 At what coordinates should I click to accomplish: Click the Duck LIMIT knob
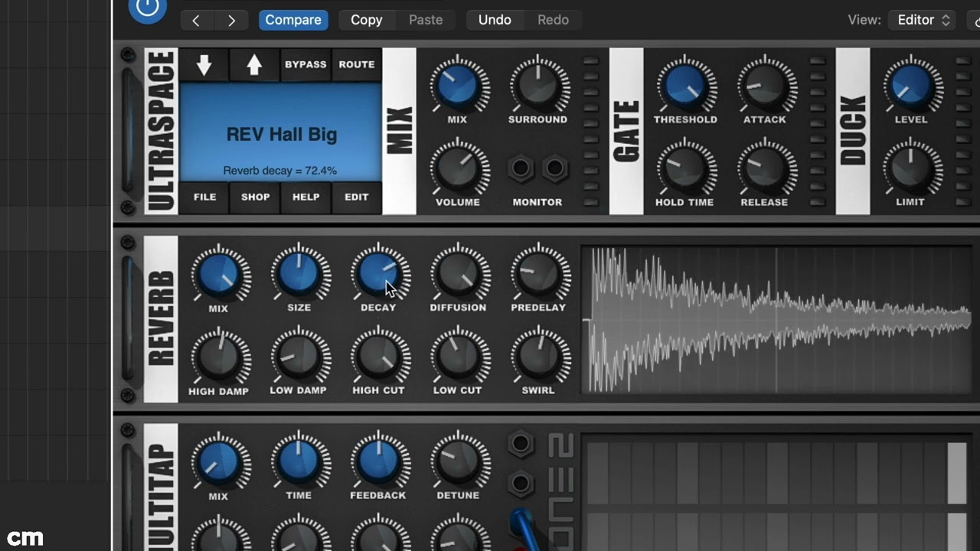point(910,167)
